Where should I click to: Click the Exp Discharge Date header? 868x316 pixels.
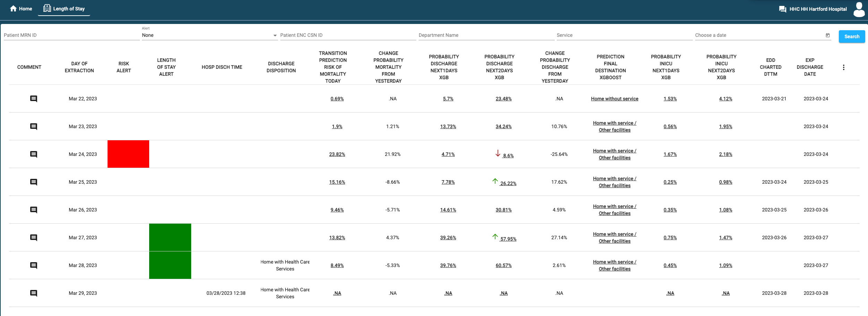810,67
